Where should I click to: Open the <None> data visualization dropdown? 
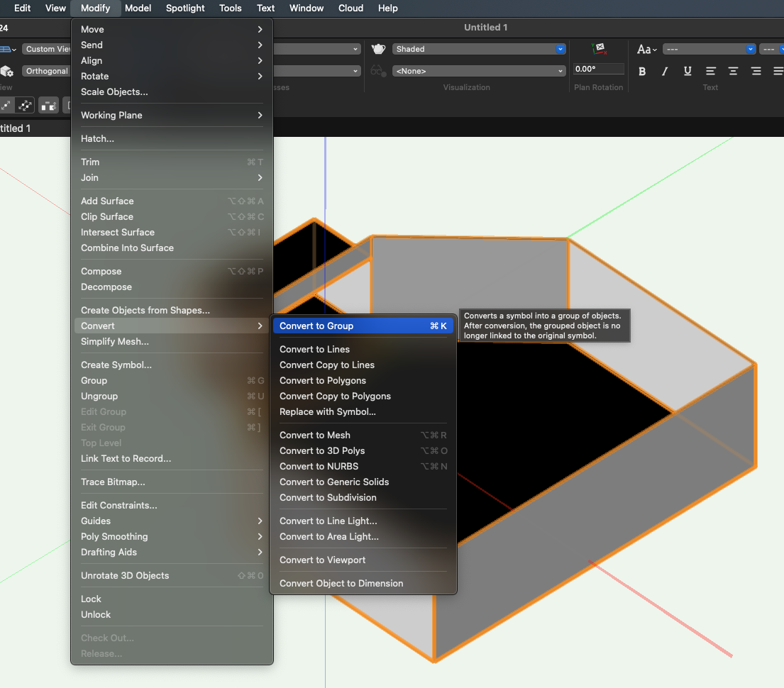click(479, 71)
